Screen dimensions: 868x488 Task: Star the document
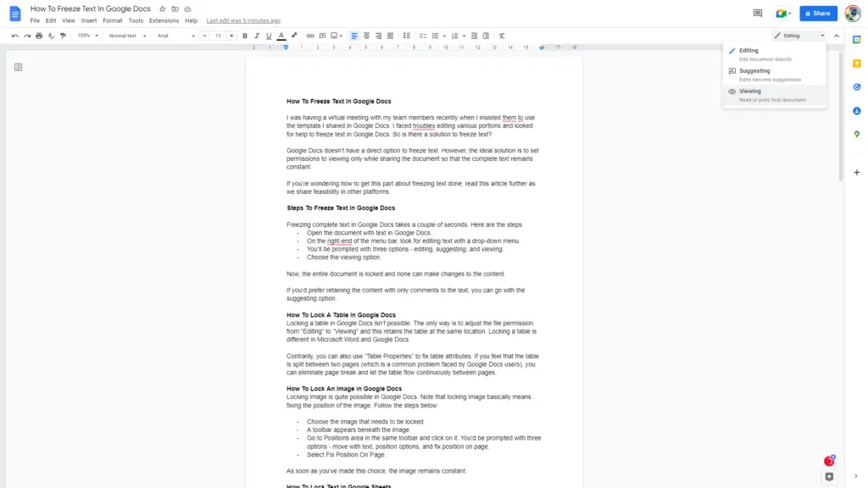162,8
